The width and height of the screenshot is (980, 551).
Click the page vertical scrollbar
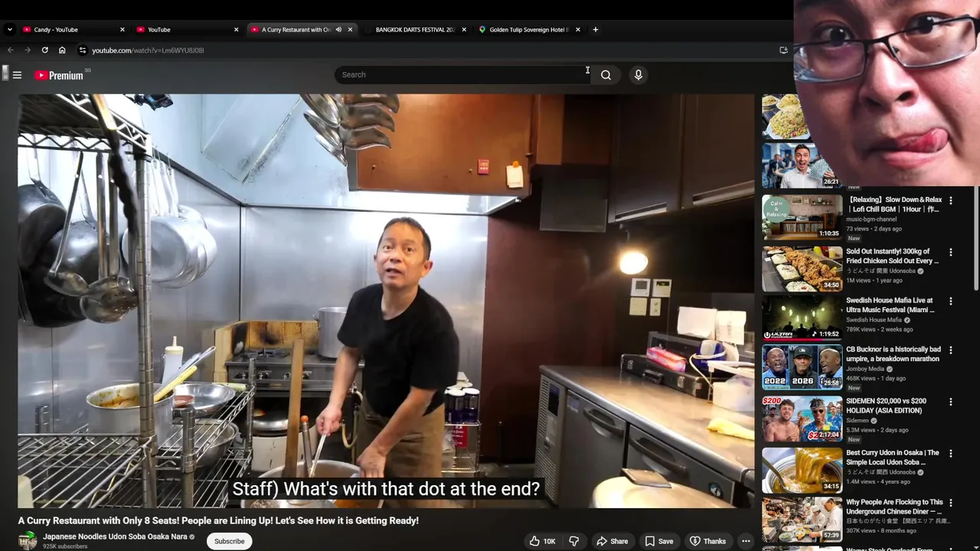point(976,237)
